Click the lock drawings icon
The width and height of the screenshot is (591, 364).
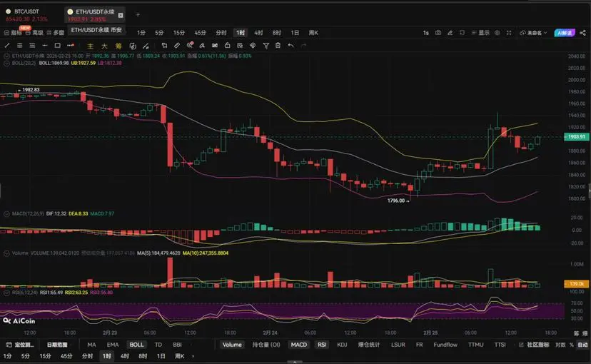[x=227, y=46]
